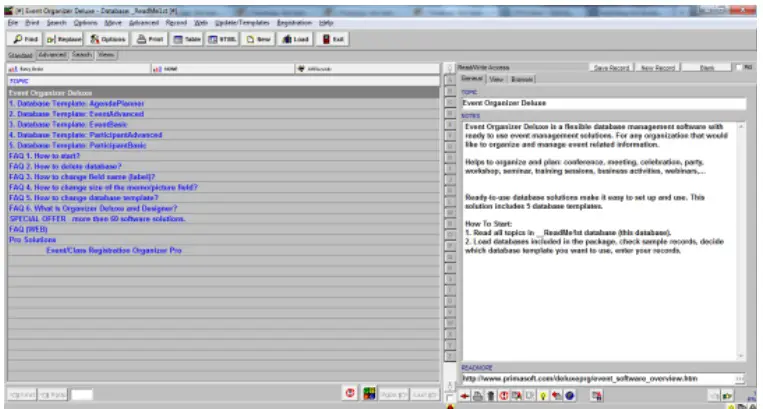Click into the READMORE URL field
Screen dimensions: 763x409
tap(597, 378)
